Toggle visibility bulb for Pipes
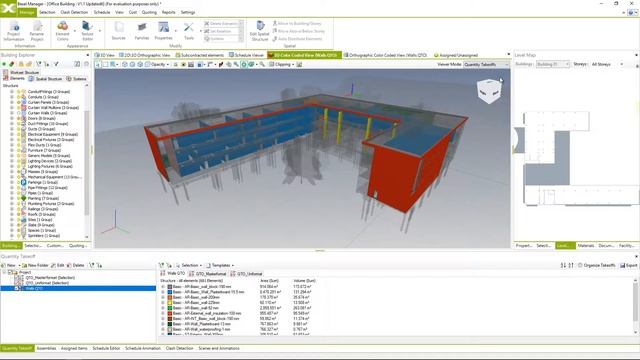Image resolution: width=640 pixels, height=360 pixels. point(18,193)
